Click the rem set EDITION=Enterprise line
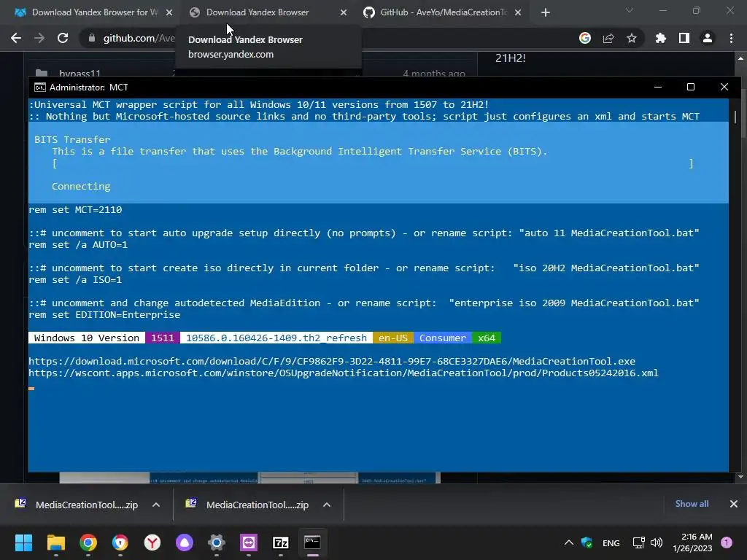 (104, 315)
